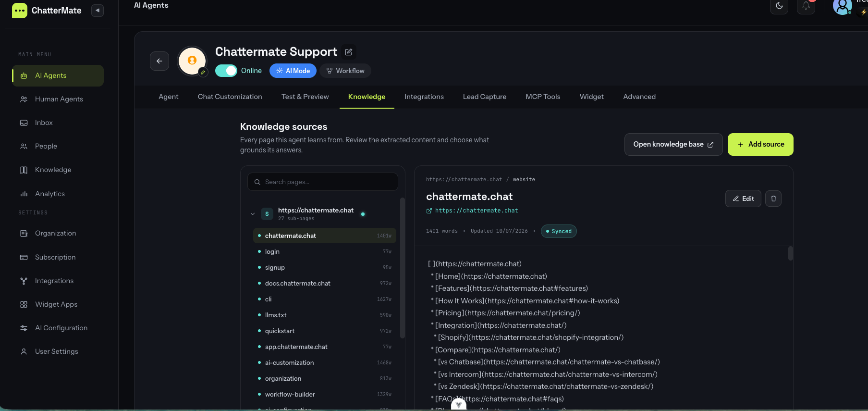The width and height of the screenshot is (868, 411).
Task: Edit the agent avatar with the pencil badge
Action: click(203, 72)
